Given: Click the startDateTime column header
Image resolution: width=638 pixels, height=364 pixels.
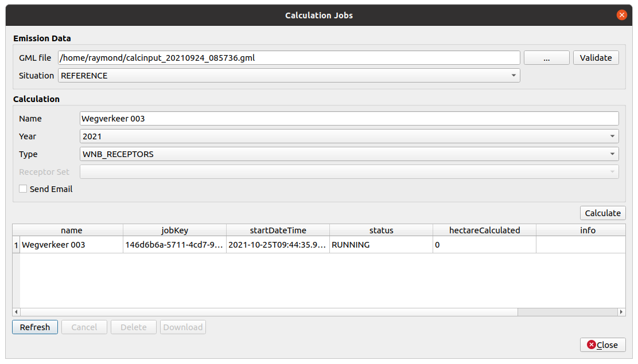Looking at the screenshot, I should tap(278, 230).
